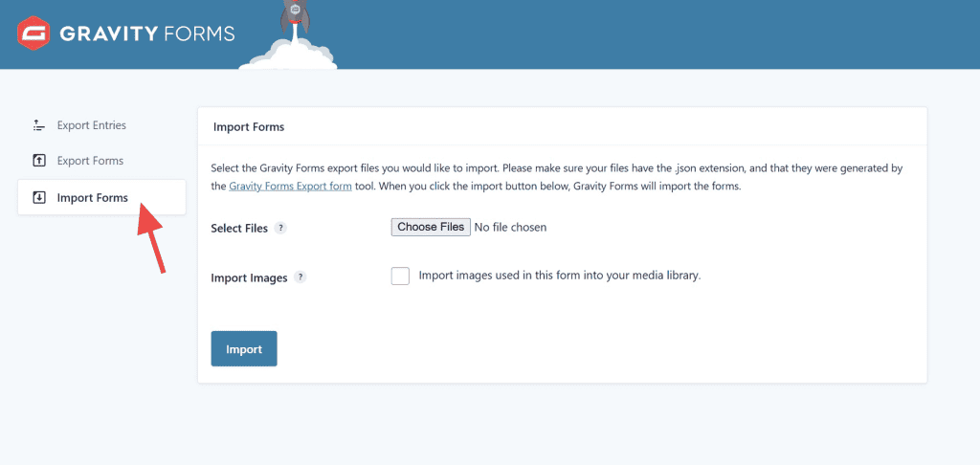Click the 'No file chosen' text
The width and height of the screenshot is (980, 465).
pyautogui.click(x=511, y=228)
